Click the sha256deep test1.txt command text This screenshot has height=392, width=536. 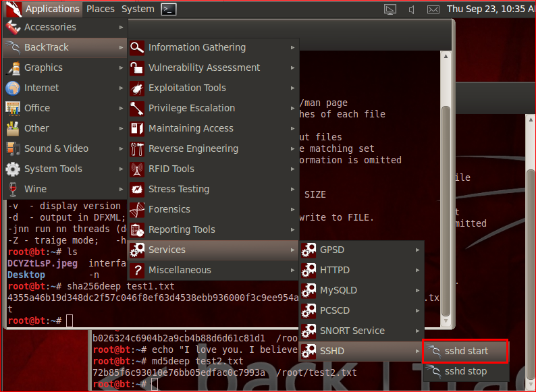pos(121,286)
